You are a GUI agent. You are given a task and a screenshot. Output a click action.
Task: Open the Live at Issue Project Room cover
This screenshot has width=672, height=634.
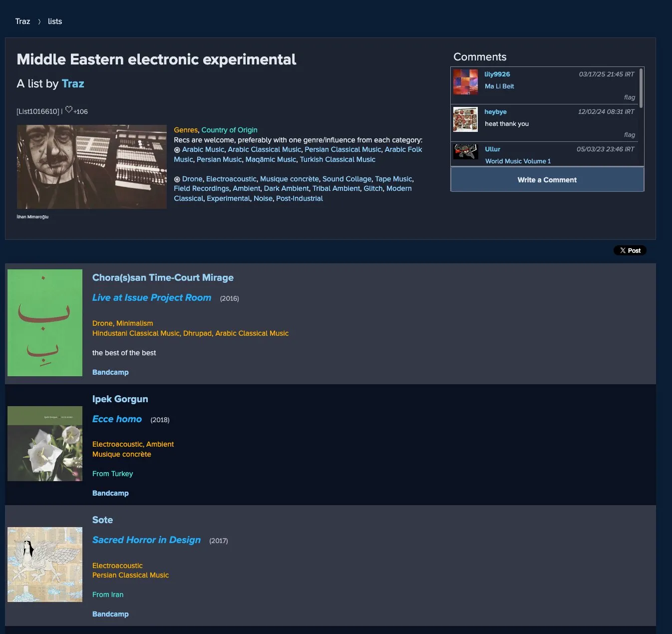click(45, 323)
